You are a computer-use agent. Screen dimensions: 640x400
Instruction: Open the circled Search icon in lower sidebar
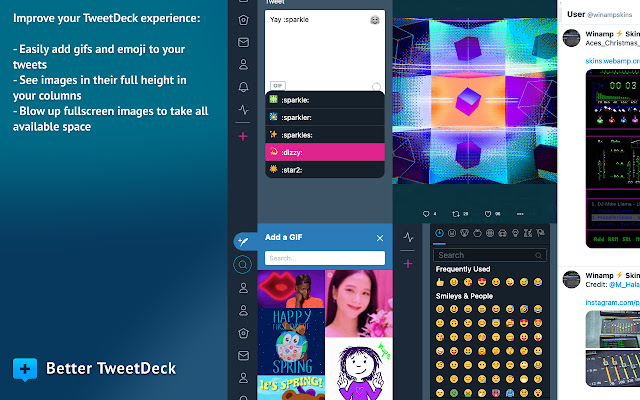tap(242, 265)
